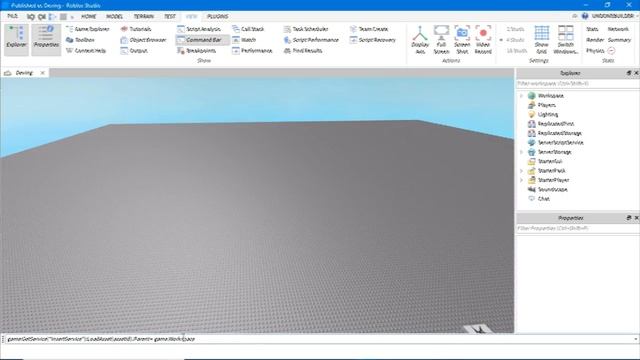640x360 pixels.
Task: Select the 2 Studs grid option
Action: [x=515, y=29]
